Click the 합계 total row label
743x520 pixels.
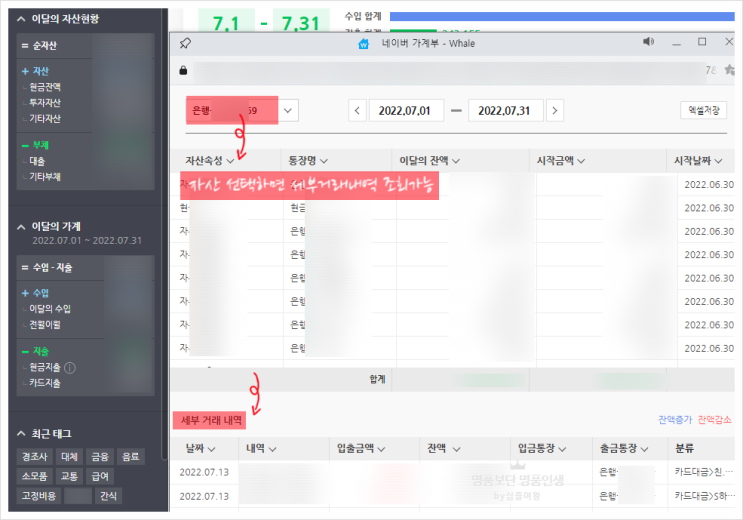[377, 379]
